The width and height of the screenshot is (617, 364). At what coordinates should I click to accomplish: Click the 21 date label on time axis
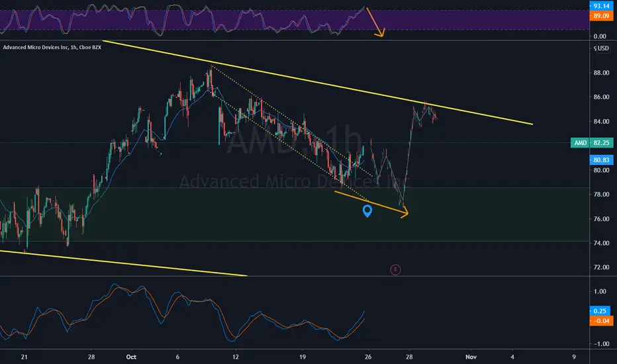click(24, 357)
